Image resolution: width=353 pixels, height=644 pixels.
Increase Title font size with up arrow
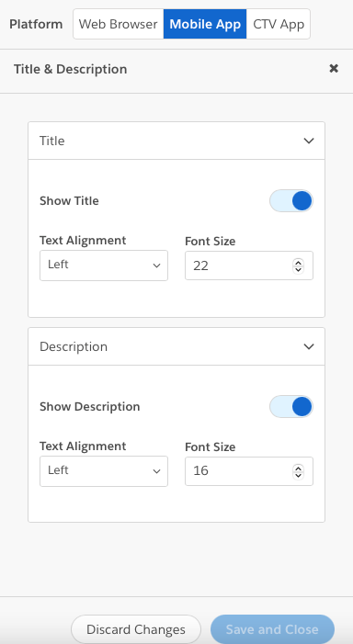pyautogui.click(x=299, y=262)
